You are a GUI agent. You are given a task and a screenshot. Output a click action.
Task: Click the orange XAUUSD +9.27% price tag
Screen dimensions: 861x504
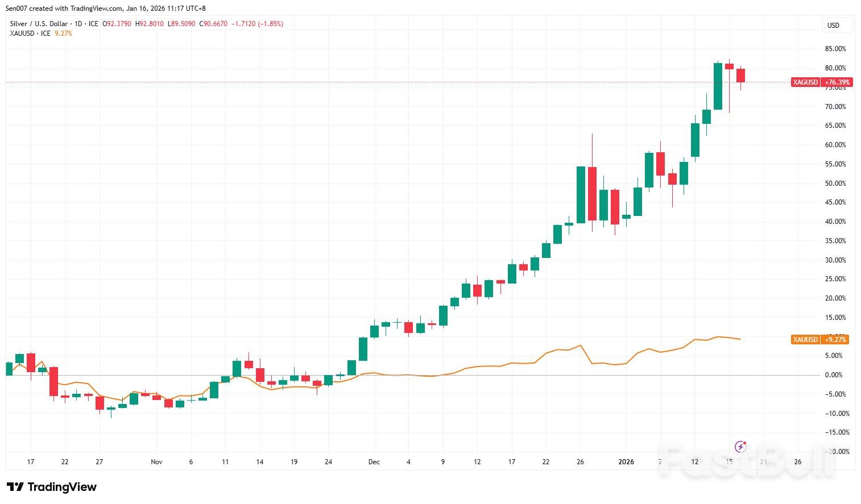820,340
